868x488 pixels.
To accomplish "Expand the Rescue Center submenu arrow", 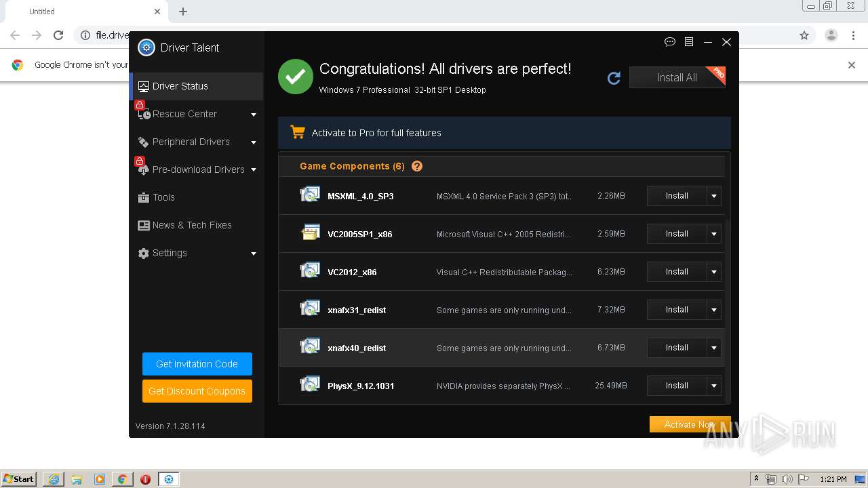I will 254,115.
